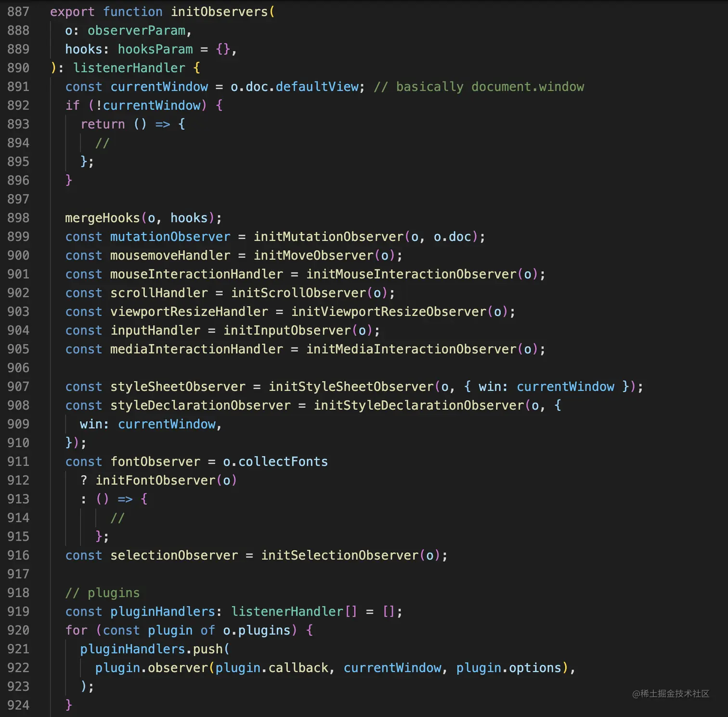Click styleDeclarationObserver variable name

[x=201, y=406]
